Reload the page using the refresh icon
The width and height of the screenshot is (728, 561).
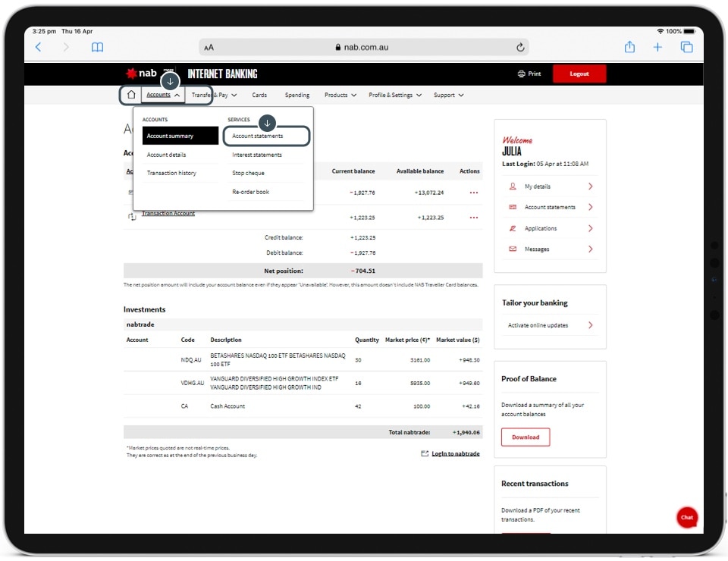pyautogui.click(x=520, y=47)
